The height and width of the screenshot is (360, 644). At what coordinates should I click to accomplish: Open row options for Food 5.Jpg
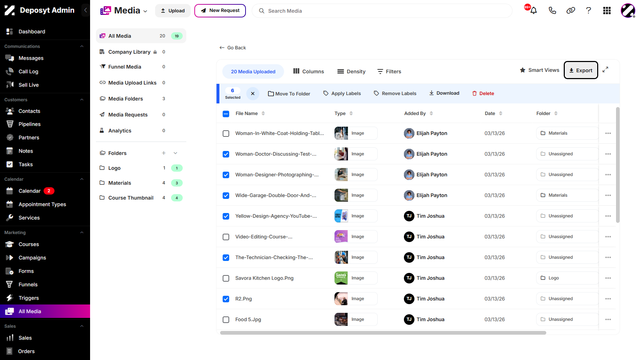[x=608, y=319]
